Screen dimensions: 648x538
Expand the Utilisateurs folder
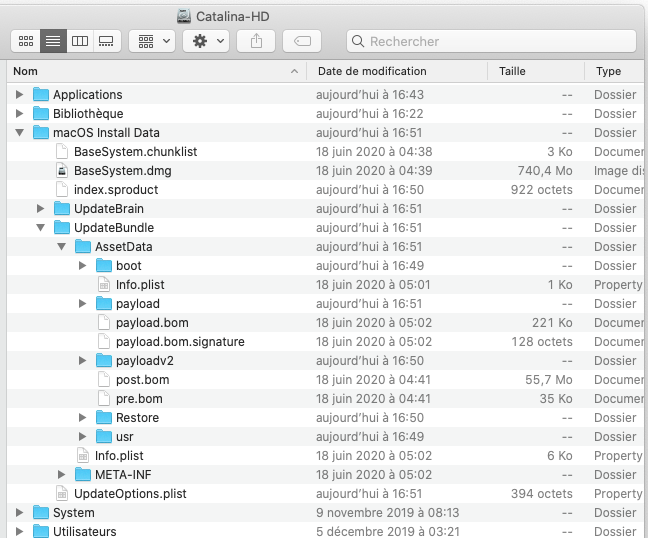pos(19,532)
